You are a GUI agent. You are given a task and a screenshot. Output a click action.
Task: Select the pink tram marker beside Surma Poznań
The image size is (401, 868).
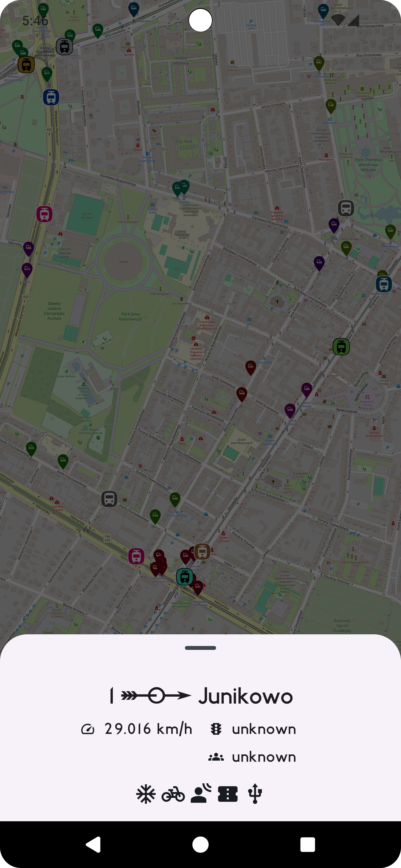[44, 214]
